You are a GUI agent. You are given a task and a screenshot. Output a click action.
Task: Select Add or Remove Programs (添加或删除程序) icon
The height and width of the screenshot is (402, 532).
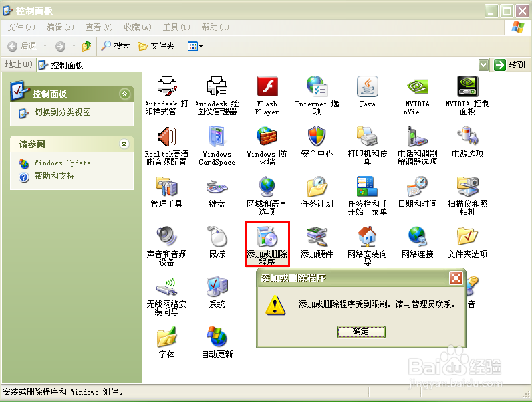[267, 244]
